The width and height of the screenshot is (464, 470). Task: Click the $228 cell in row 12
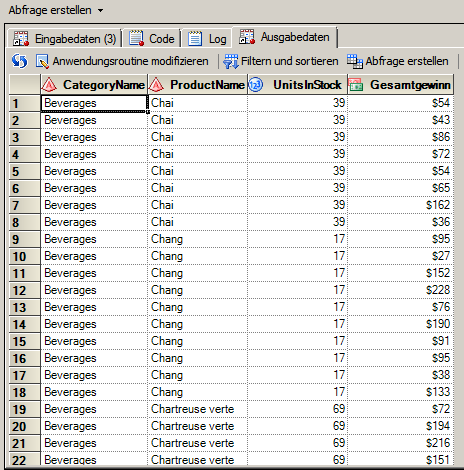[x=401, y=290]
